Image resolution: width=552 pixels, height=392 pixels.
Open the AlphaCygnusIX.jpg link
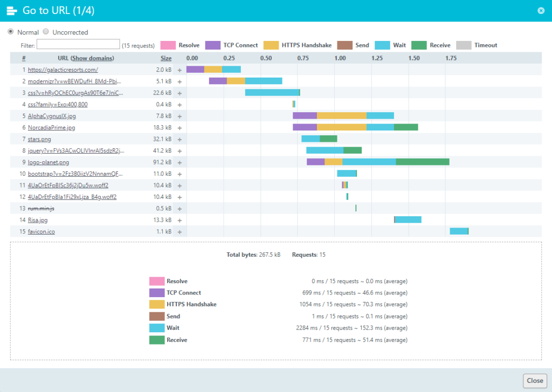tap(52, 116)
